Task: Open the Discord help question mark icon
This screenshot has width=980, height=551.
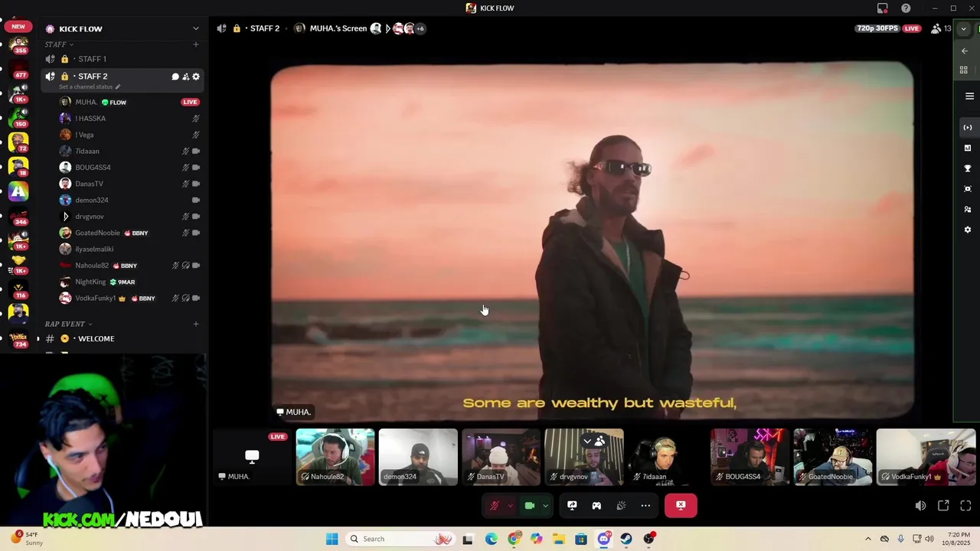Action: 906,8
